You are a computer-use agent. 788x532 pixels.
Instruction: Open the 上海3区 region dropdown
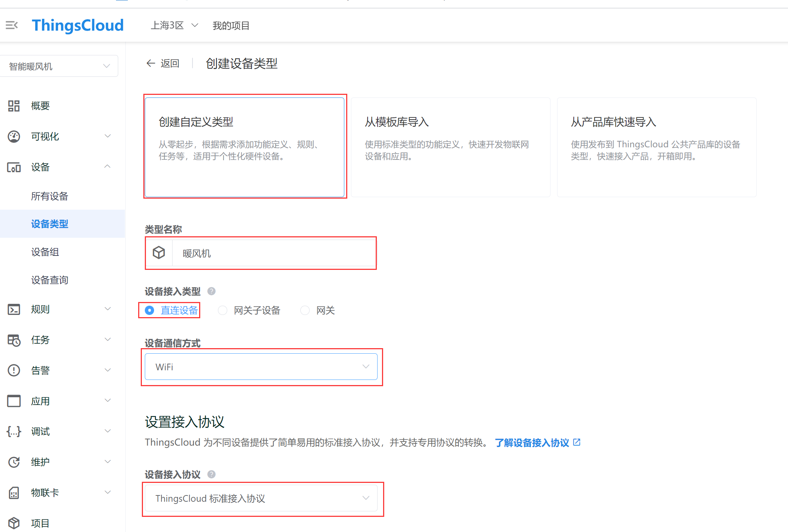(x=174, y=25)
